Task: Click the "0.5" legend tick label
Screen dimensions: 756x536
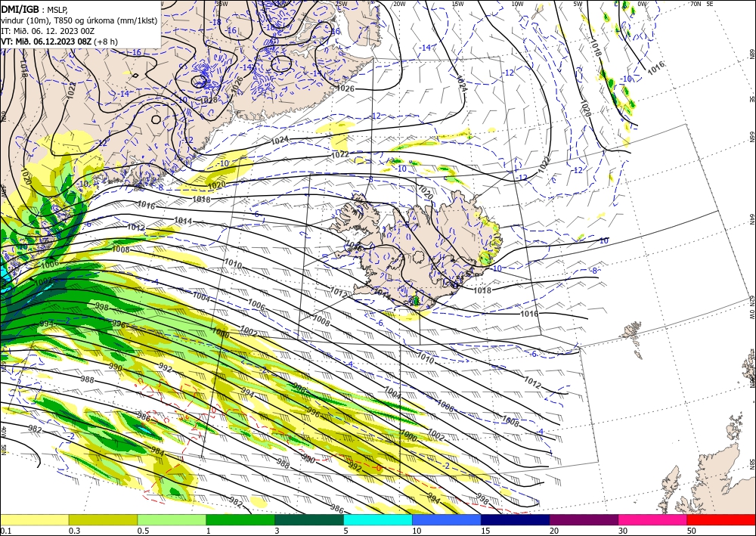Action: [x=143, y=531]
